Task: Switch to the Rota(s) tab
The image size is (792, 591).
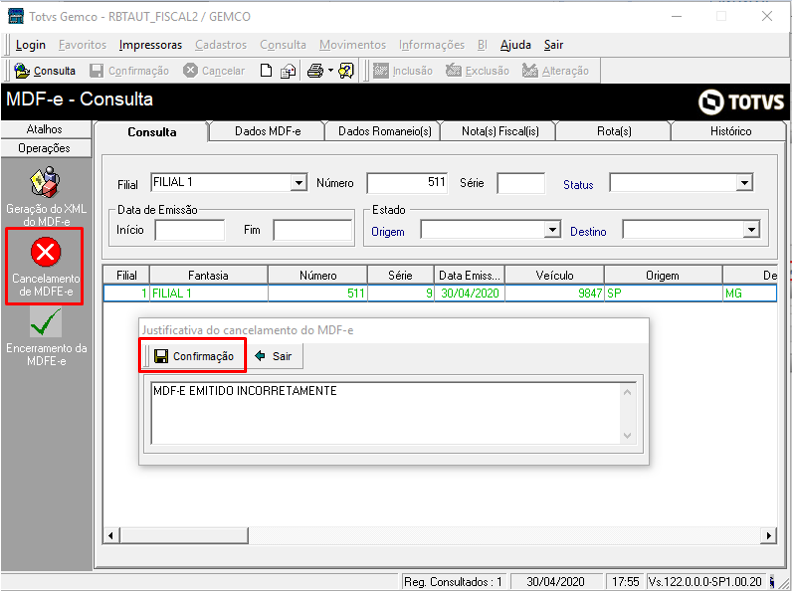Action: click(614, 131)
